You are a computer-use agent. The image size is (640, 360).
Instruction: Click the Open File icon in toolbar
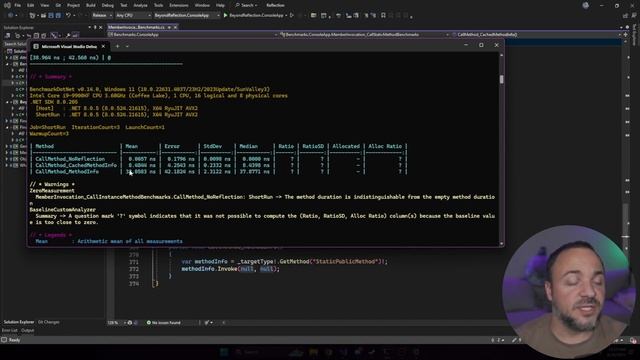[x=43, y=15]
